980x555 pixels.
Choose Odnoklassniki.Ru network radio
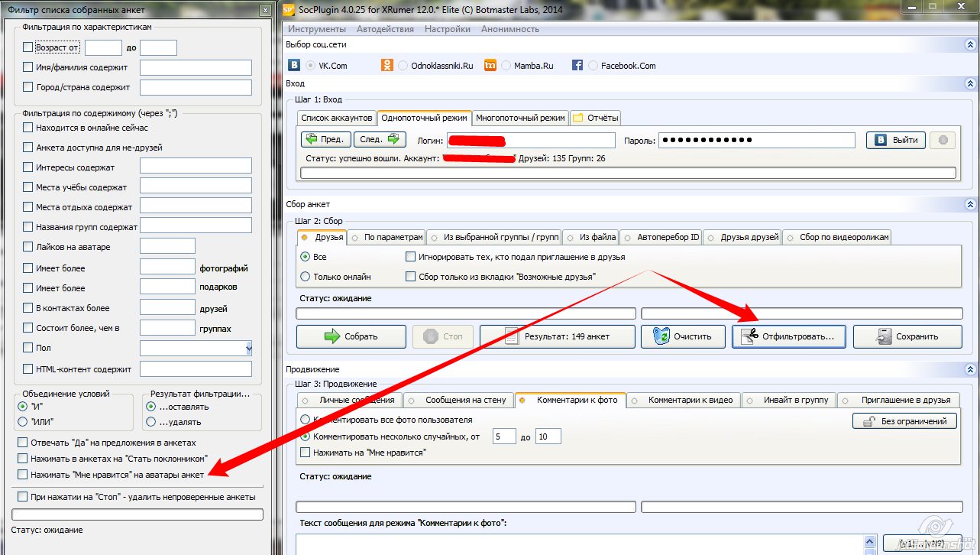coord(403,66)
